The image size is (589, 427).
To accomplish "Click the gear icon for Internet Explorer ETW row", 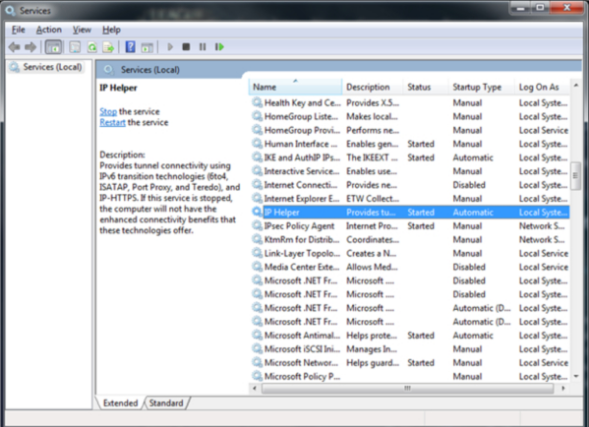I will [x=257, y=198].
